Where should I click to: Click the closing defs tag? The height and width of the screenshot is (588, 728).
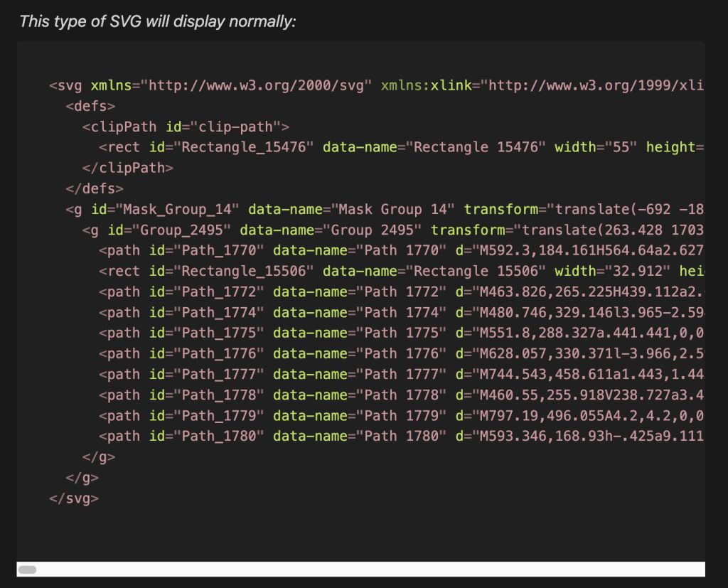click(95, 188)
